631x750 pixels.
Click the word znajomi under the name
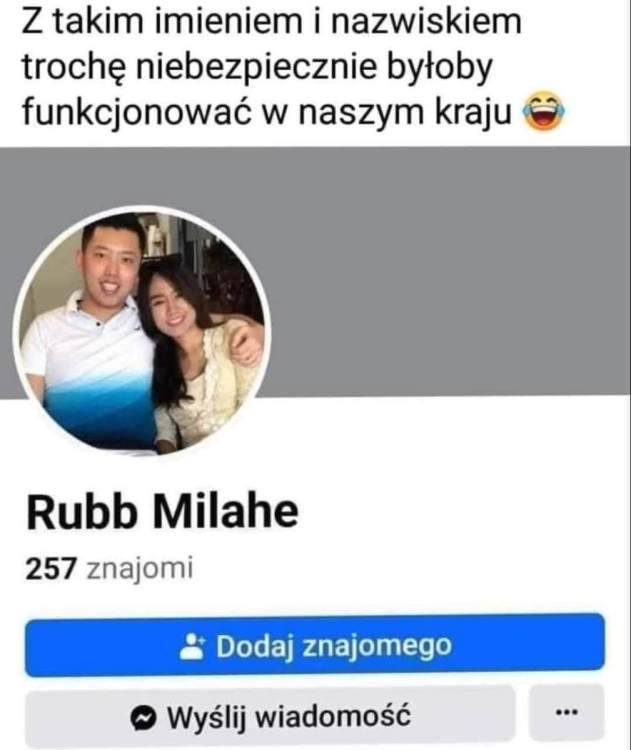[140, 569]
